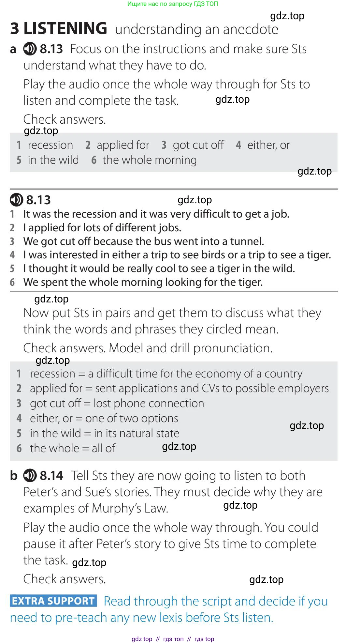Click the audio speaker icon beside 8.13 in exercise a
This screenshot has height=644, width=346.
(x=30, y=49)
